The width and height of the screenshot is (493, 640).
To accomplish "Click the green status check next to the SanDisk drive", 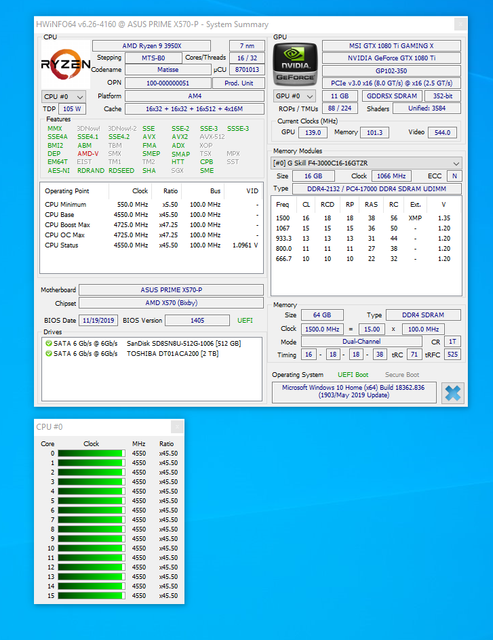I will [49, 343].
